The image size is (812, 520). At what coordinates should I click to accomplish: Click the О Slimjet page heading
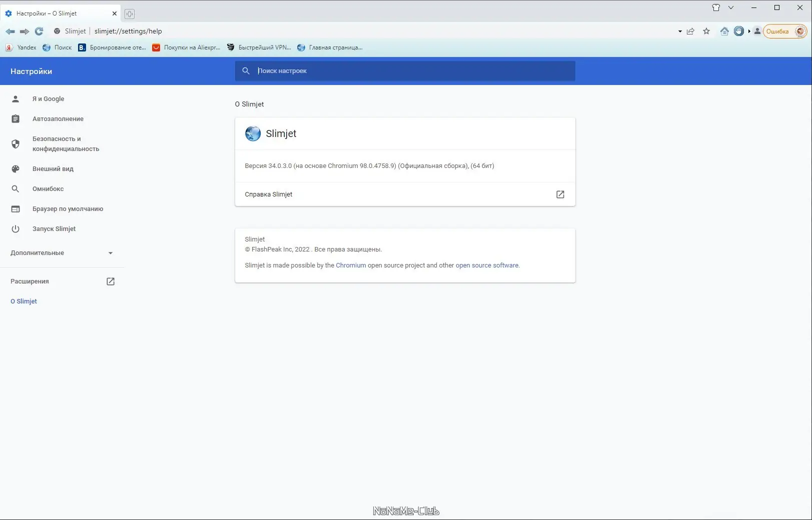(249, 104)
